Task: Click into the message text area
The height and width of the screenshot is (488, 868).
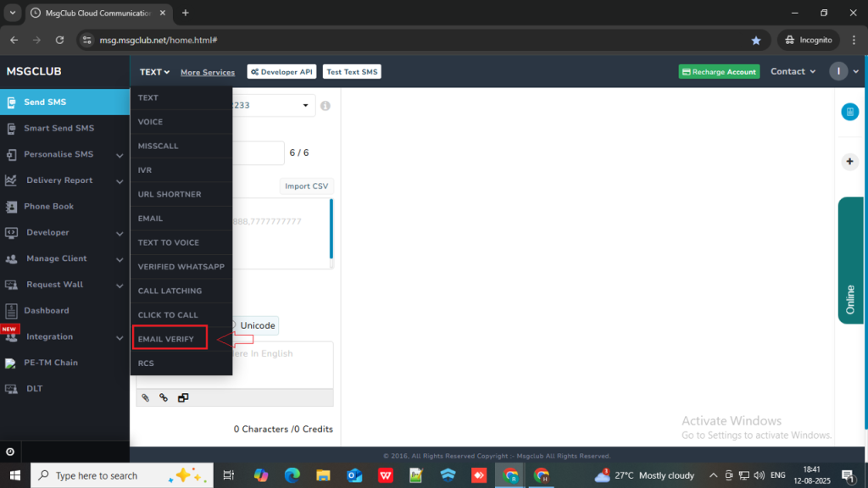Action: coord(282,365)
